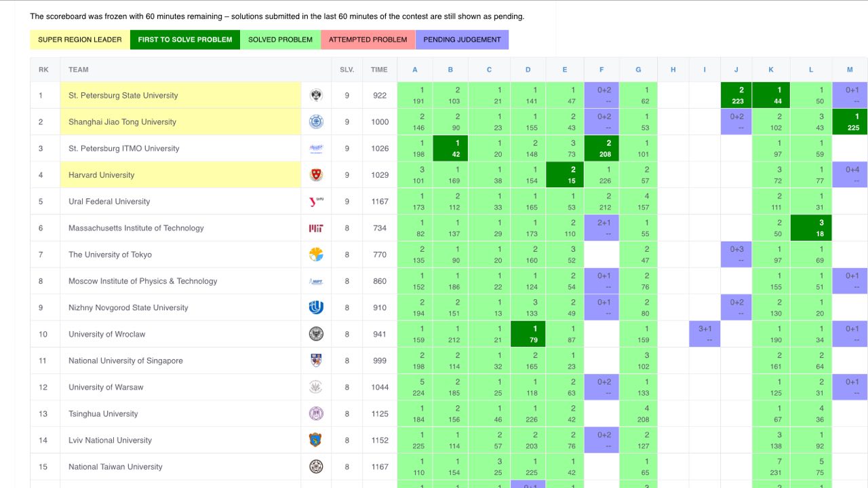Click the Lviv National University crest icon
The height and width of the screenshot is (488, 868).
316,440
